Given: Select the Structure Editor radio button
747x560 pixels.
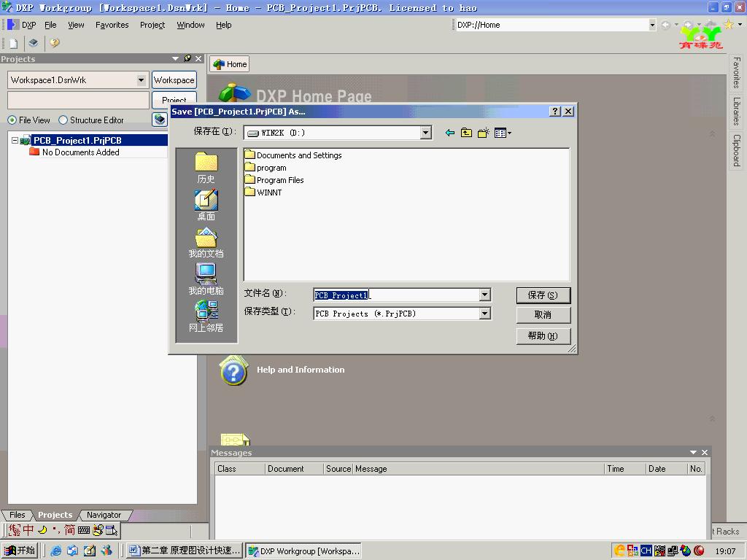Looking at the screenshot, I should click(x=63, y=120).
